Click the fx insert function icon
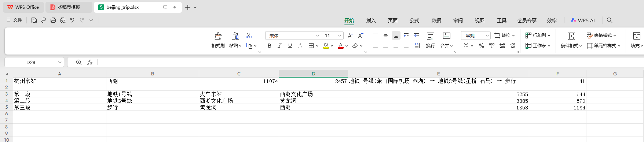This screenshot has width=644, height=142. click(x=90, y=62)
